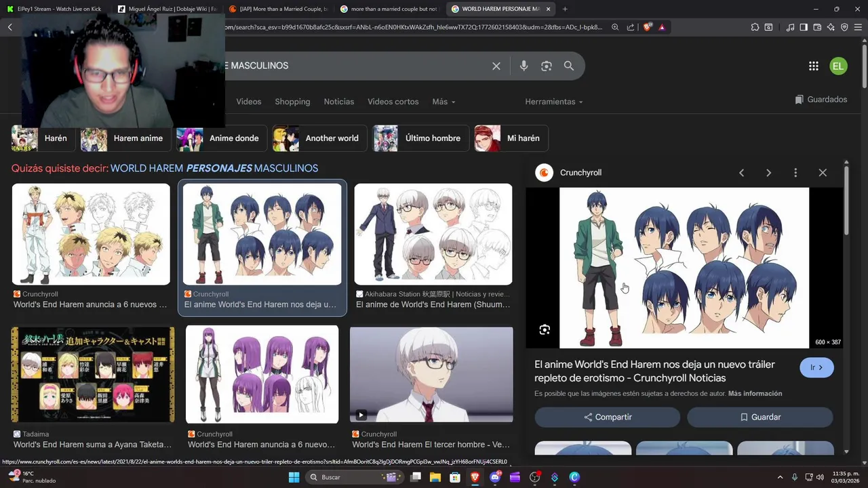Screen dimensions: 868x488
Task: Switch to the Shopping search tab
Action: click(292, 102)
